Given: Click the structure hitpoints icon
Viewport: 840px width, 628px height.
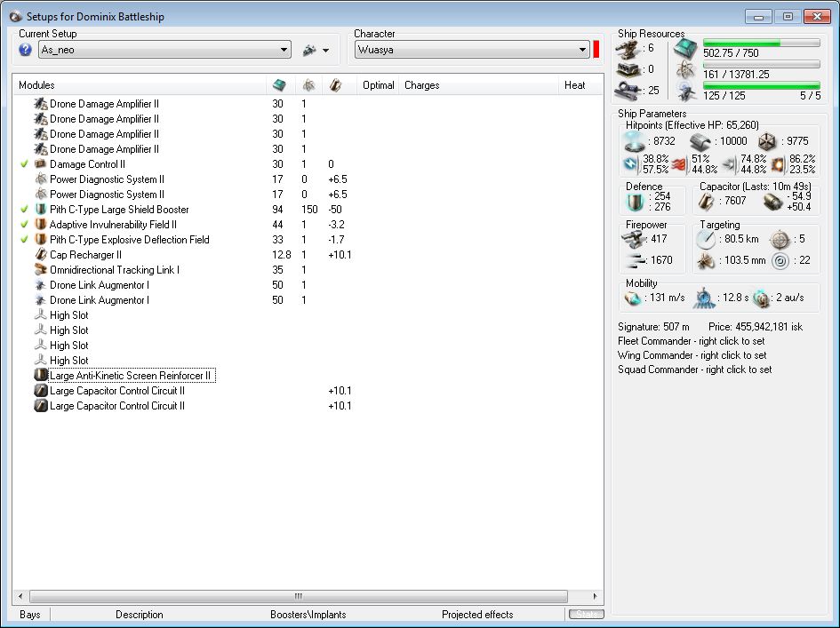Looking at the screenshot, I should pos(768,142).
